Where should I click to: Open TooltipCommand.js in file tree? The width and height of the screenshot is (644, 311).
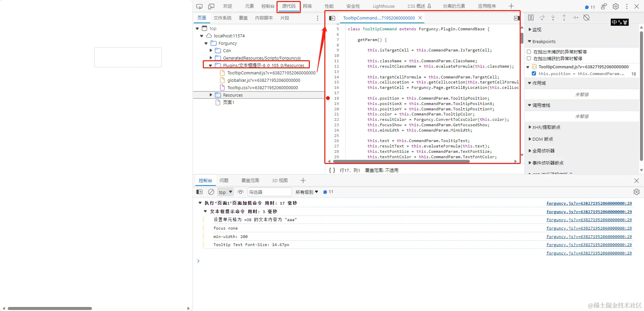271,73
